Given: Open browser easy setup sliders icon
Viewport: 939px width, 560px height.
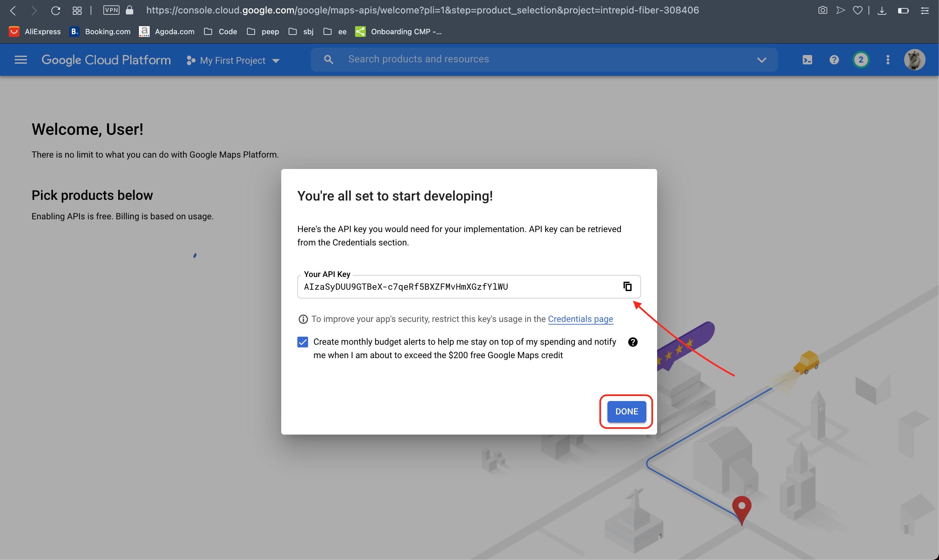Looking at the screenshot, I should click(925, 11).
